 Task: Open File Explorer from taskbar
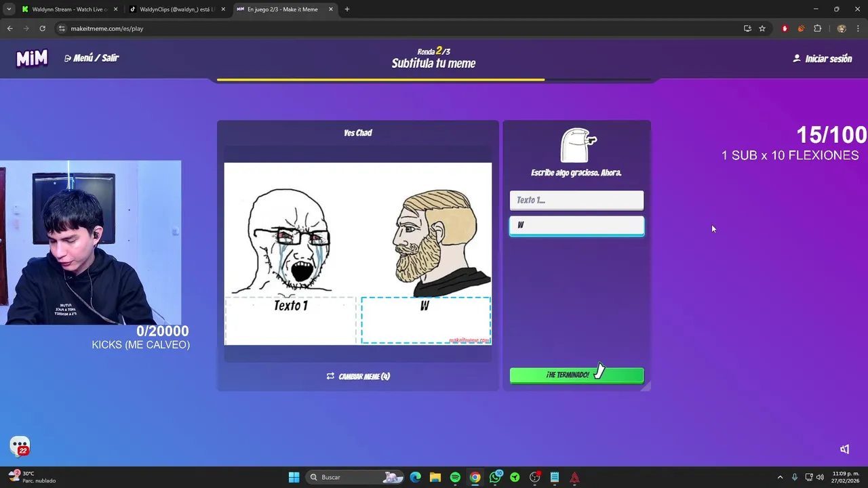coord(435,477)
